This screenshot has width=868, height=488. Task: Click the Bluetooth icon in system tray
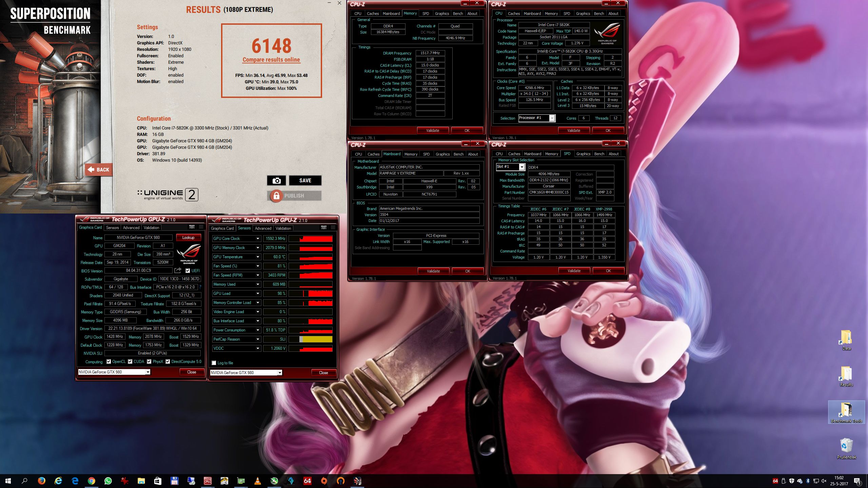tap(808, 481)
